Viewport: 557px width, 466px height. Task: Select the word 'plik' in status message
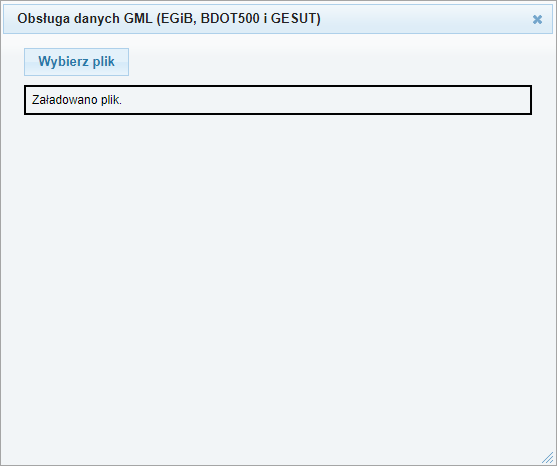coord(111,100)
